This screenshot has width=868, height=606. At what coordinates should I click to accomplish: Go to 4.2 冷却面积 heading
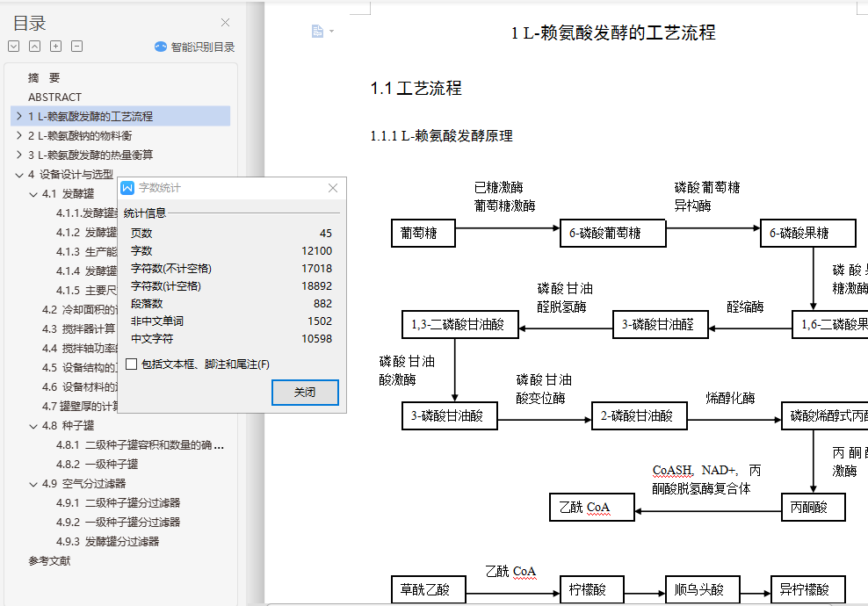79,309
